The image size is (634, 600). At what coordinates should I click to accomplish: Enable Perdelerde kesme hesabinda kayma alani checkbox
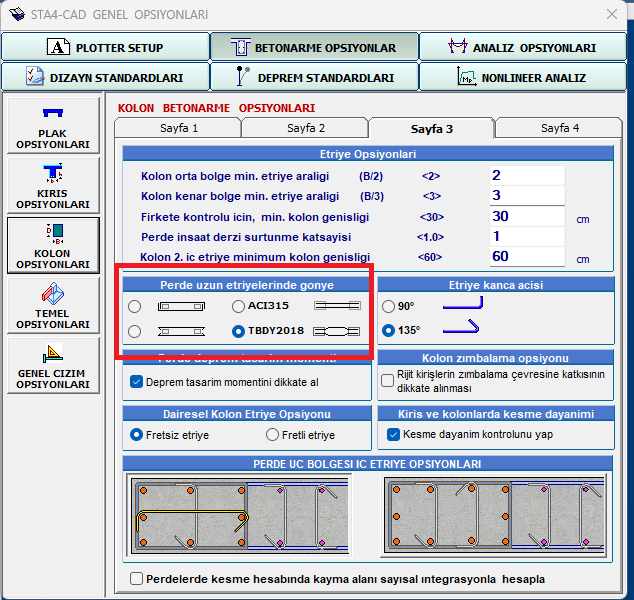[x=136, y=579]
